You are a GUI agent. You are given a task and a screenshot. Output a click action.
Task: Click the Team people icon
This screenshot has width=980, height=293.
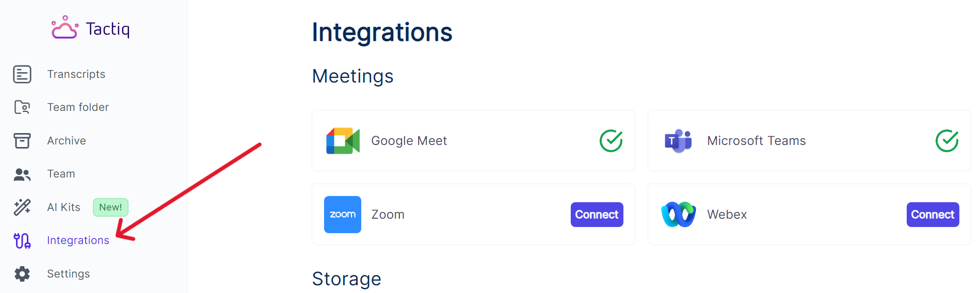click(22, 174)
